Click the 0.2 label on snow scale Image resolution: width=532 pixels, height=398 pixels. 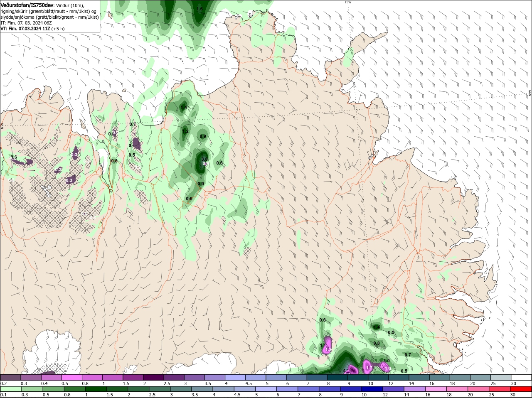(x=3, y=383)
